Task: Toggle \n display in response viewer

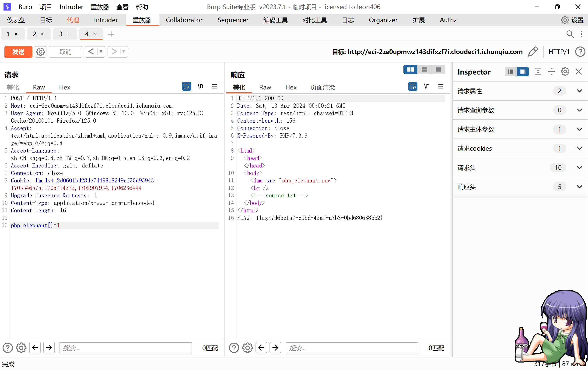Action: (427, 86)
